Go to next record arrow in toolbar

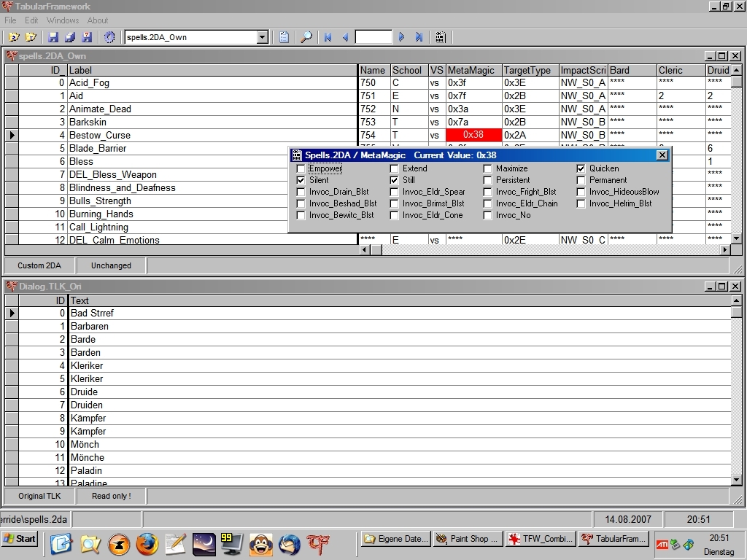[x=401, y=37]
